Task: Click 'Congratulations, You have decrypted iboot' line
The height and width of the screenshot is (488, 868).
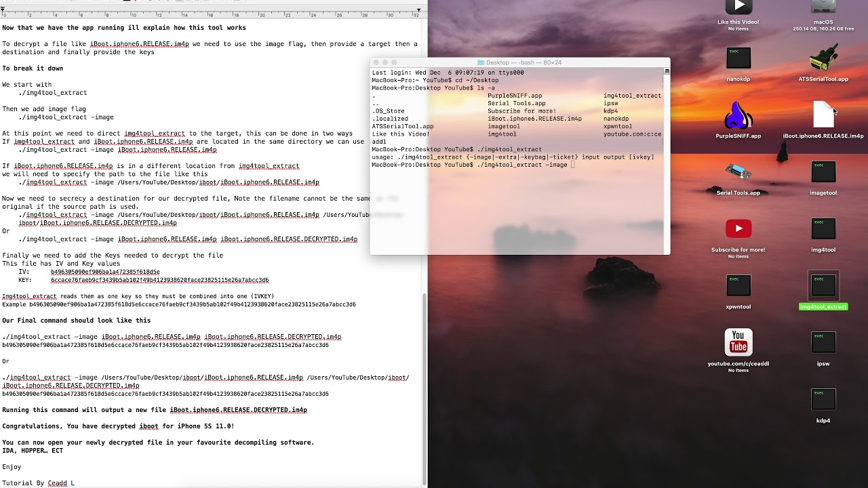Action: [x=118, y=426]
